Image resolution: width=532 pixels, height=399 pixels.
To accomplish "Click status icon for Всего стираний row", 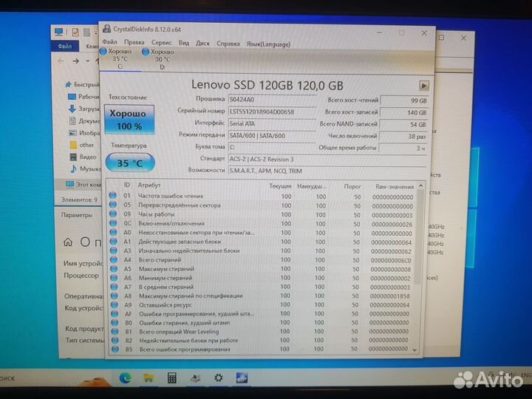I will (114, 259).
